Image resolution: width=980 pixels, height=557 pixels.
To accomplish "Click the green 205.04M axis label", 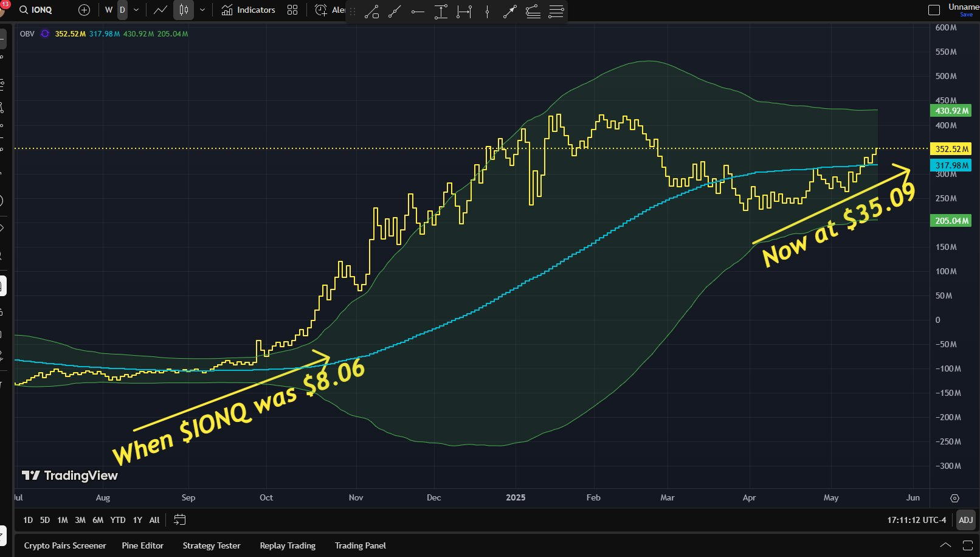I will tap(951, 221).
